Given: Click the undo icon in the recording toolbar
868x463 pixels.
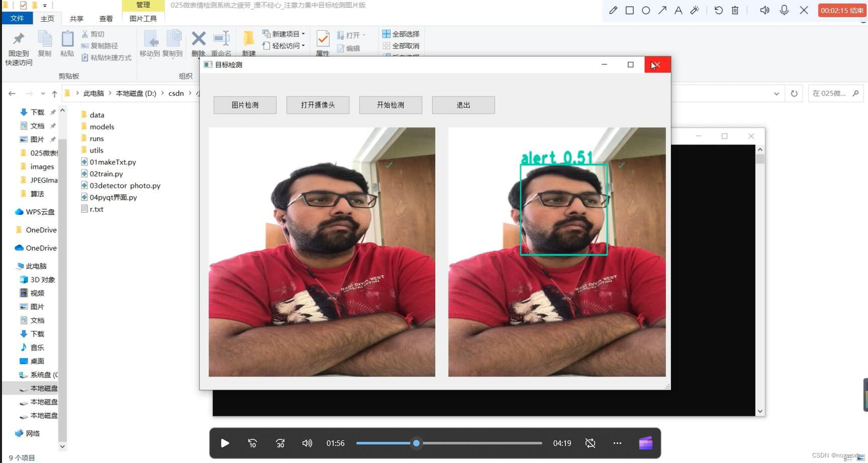Looking at the screenshot, I should coord(718,10).
